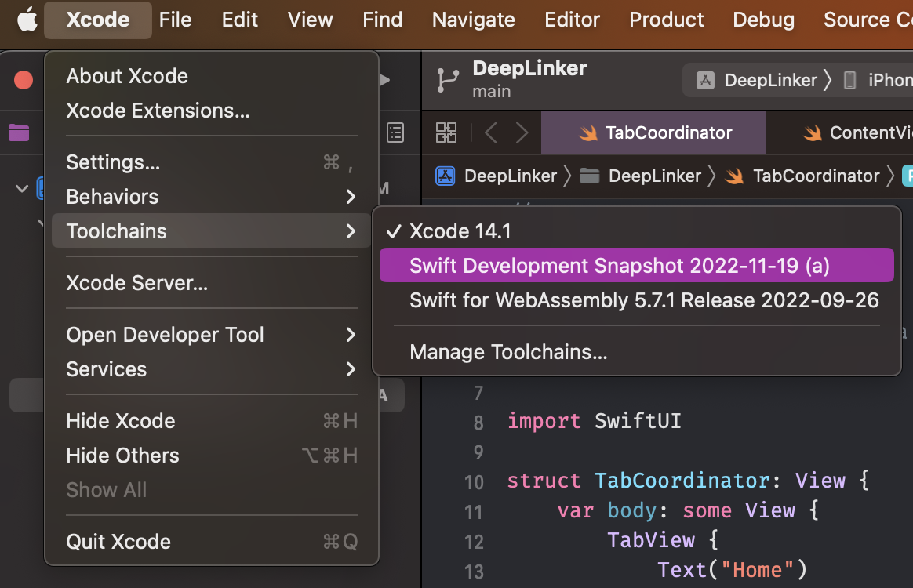Open the View menu
This screenshot has height=588, width=913.
click(x=311, y=20)
